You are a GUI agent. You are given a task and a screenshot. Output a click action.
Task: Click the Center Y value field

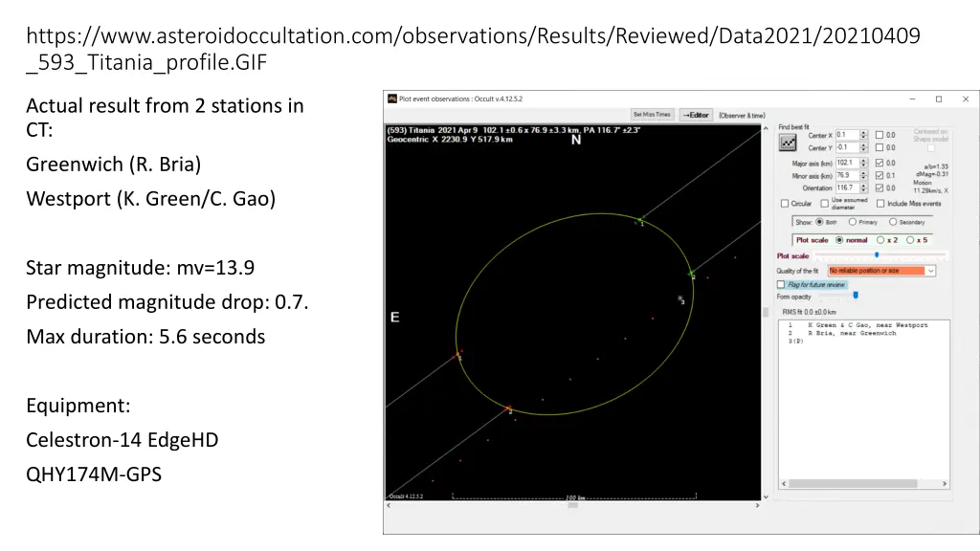coord(847,147)
